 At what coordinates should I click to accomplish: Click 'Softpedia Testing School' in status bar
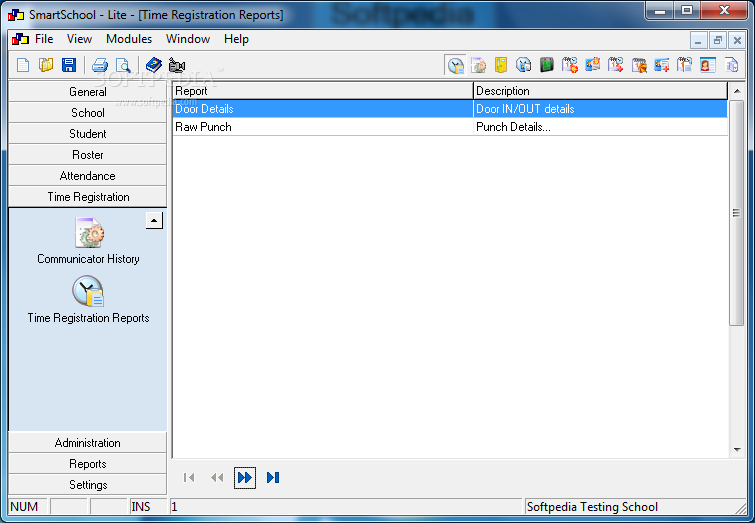tap(592, 507)
